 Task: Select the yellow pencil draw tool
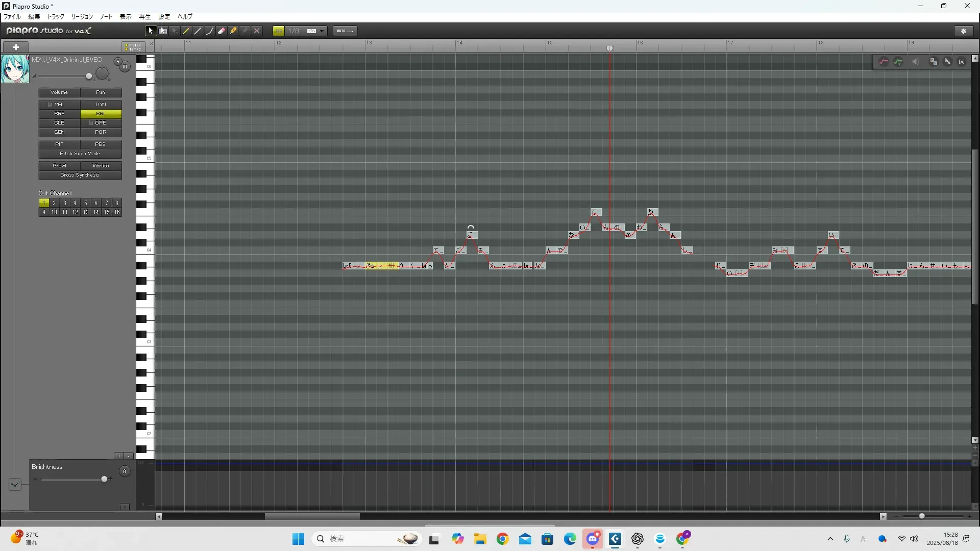[186, 31]
